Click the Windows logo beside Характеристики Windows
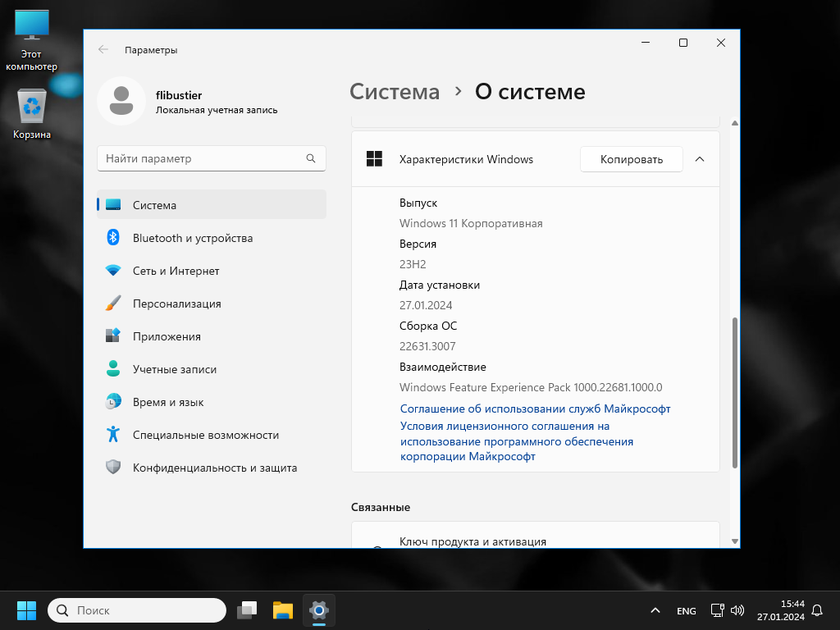The image size is (840, 630). pyautogui.click(x=374, y=159)
